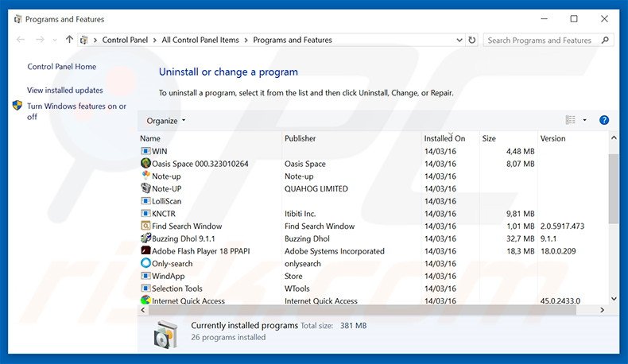Click the WIN program icon

point(145,151)
